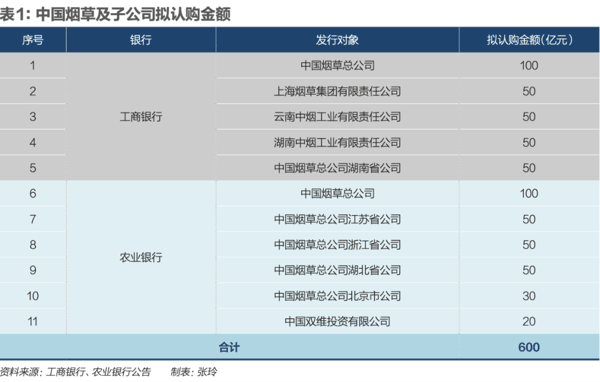Screen dimensions: 600x382
Task: Click 中国烟草总公司北京市公司 cell
Action: click(338, 296)
